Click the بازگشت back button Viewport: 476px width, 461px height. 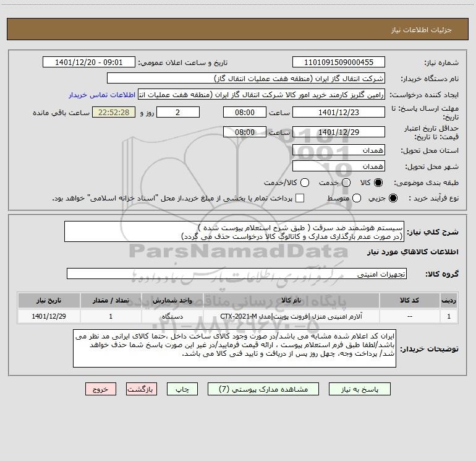[142, 389]
